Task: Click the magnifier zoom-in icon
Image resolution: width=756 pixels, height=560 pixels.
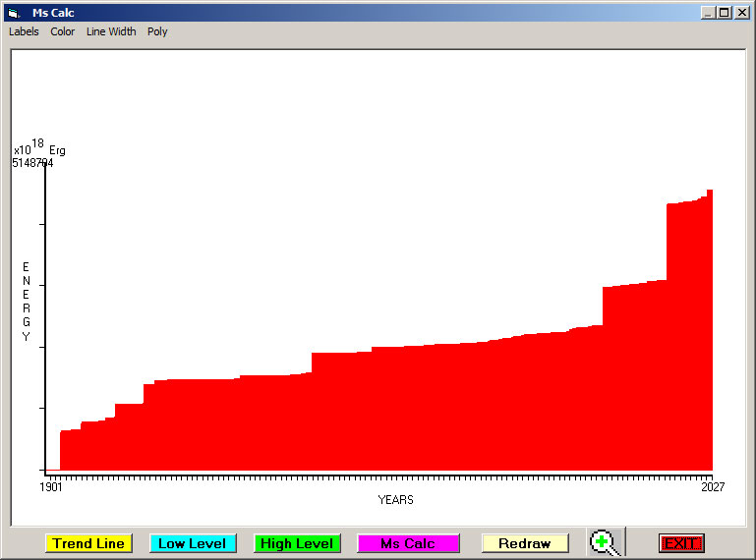Action: [605, 542]
